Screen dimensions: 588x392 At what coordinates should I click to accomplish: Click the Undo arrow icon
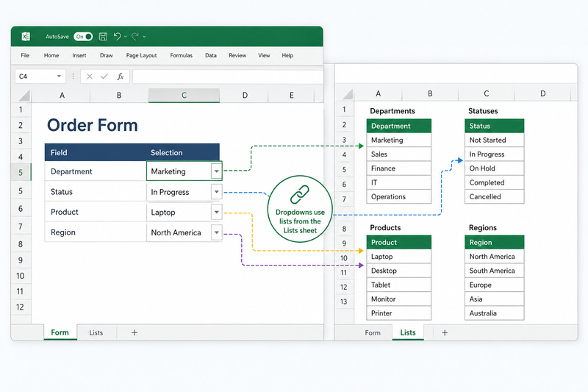coord(118,36)
